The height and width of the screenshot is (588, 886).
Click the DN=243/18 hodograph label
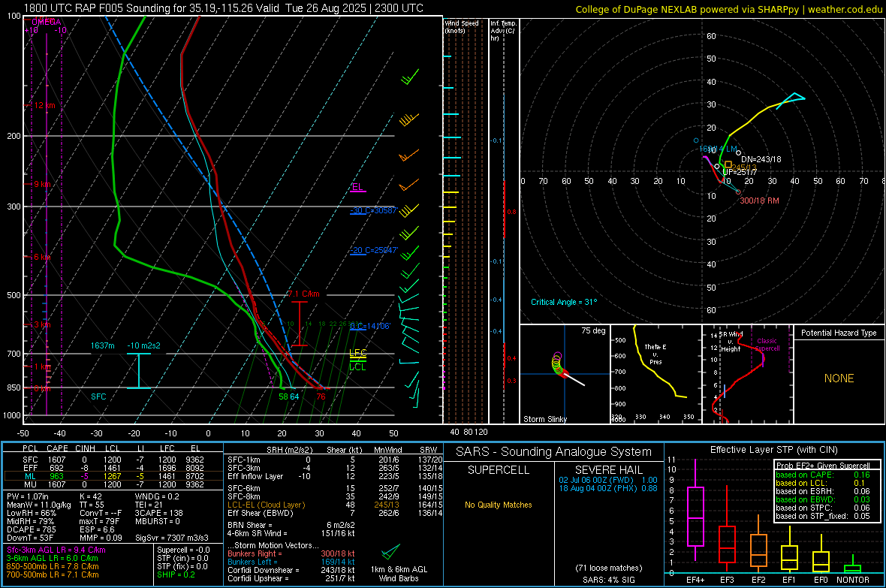[x=761, y=159]
